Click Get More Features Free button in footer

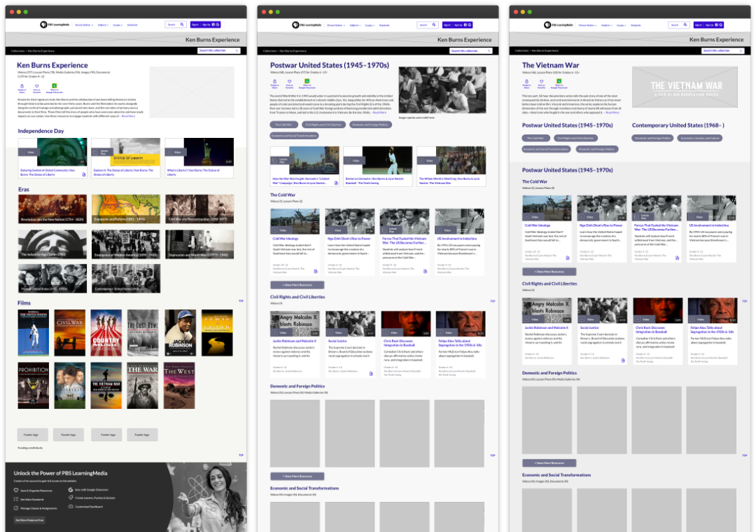click(x=29, y=520)
